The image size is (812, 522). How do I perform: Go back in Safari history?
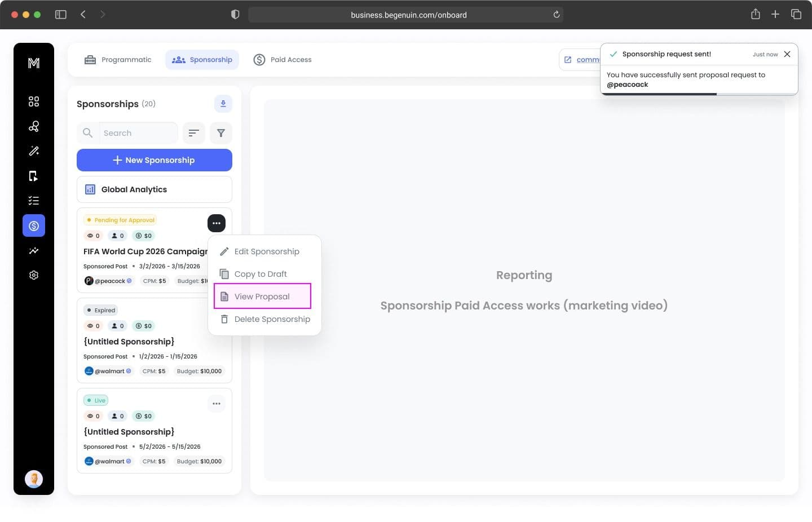click(83, 15)
